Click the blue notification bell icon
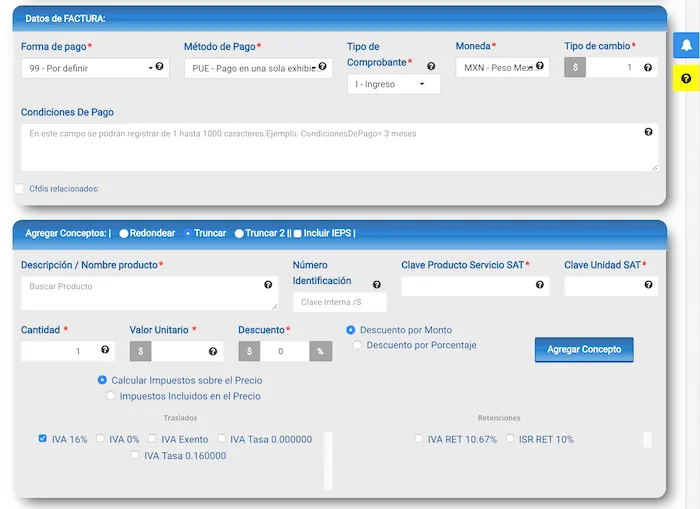 coord(686,46)
